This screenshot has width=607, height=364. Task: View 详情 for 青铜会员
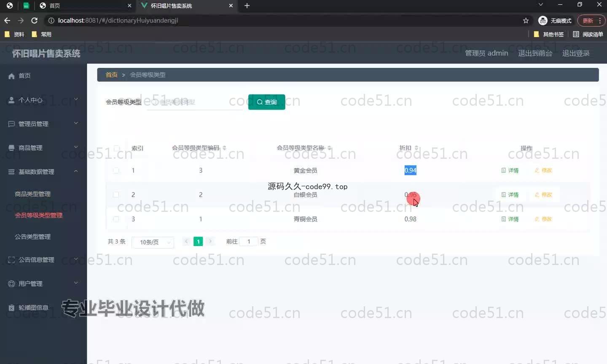(510, 219)
